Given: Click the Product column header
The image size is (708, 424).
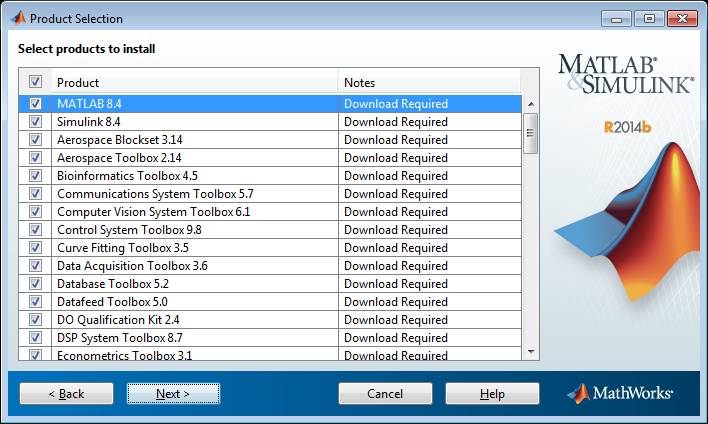Looking at the screenshot, I should click(195, 82).
